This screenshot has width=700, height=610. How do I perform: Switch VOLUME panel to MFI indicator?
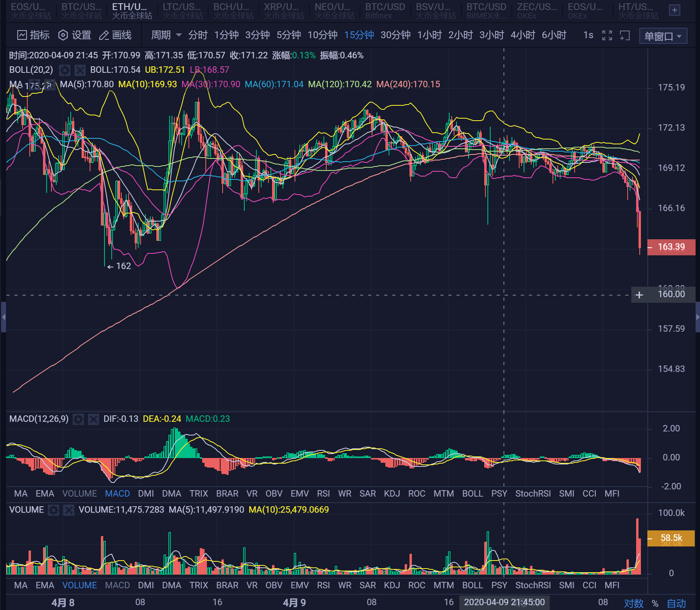pos(612,585)
